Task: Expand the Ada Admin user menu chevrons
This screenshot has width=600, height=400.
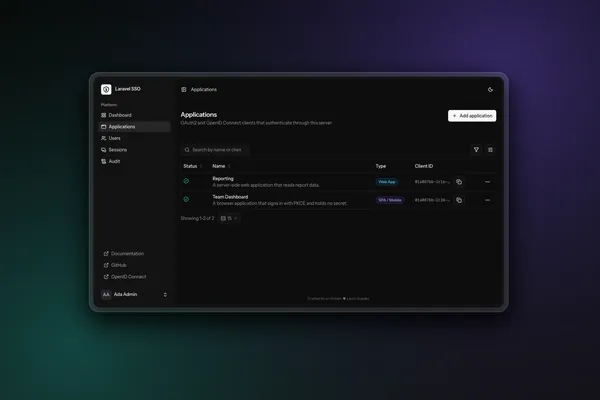Action: 165,295
